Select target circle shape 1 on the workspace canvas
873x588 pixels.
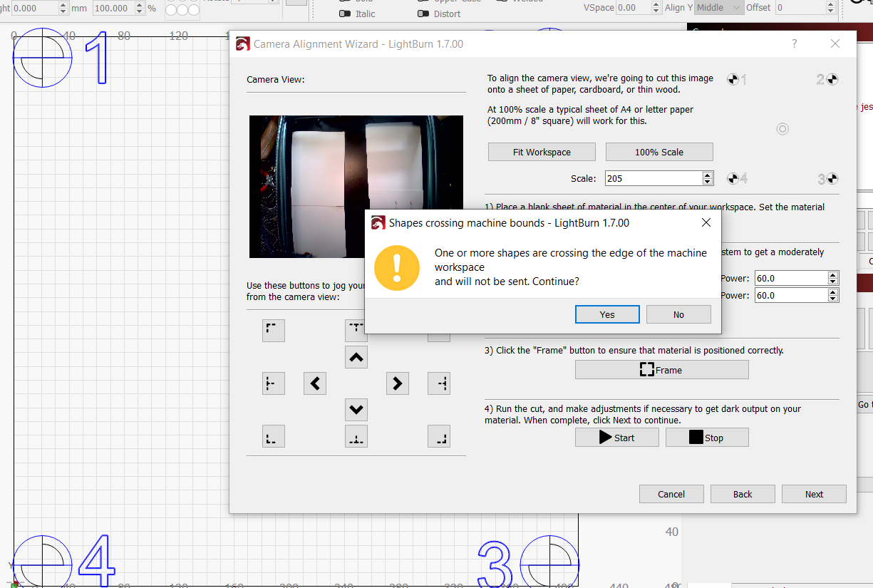pyautogui.click(x=43, y=57)
